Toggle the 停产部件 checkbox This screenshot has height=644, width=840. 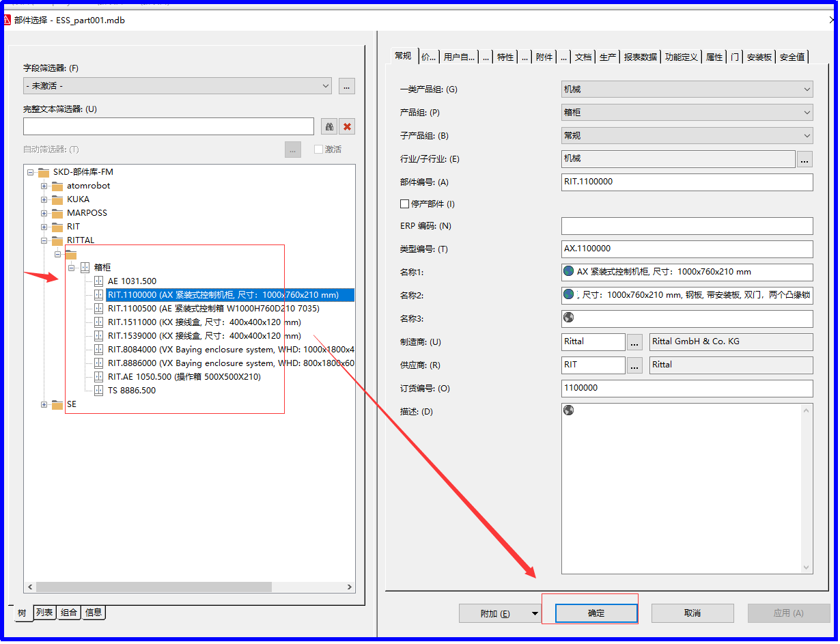pyautogui.click(x=404, y=204)
